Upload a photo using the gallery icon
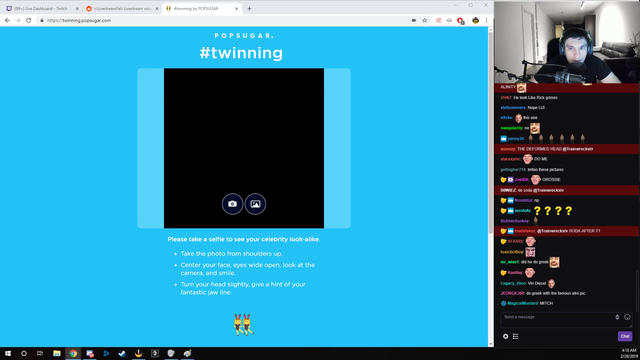Screen dimensions: 640x360 click(x=255, y=204)
